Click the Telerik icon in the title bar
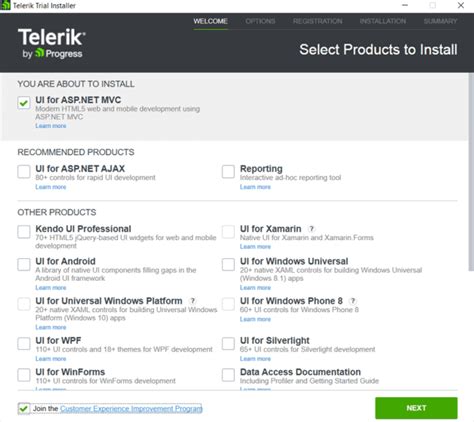Image resolution: width=474 pixels, height=422 pixels. 5,5
